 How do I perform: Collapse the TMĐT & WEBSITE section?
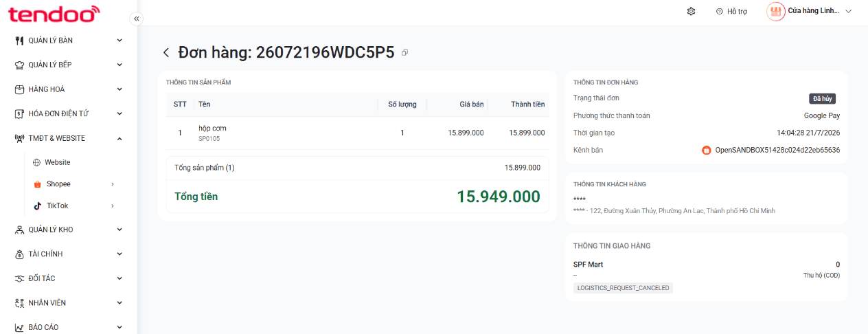tap(119, 138)
